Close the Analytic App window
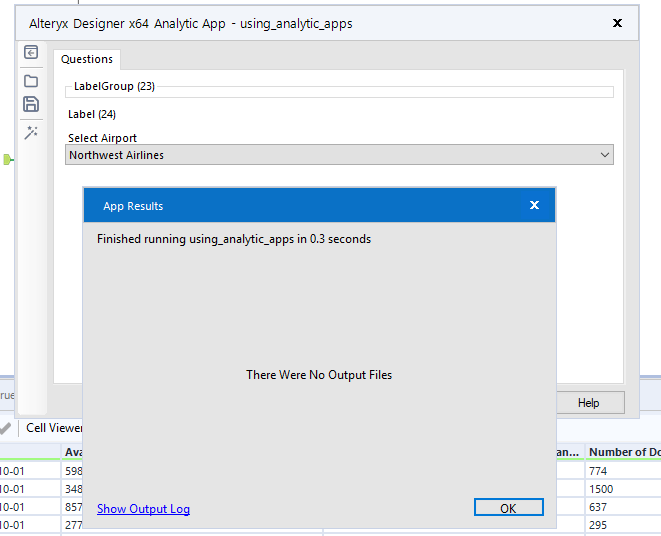 click(617, 23)
